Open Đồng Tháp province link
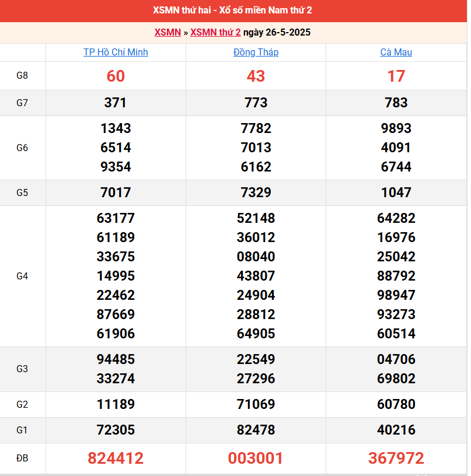 (256, 52)
